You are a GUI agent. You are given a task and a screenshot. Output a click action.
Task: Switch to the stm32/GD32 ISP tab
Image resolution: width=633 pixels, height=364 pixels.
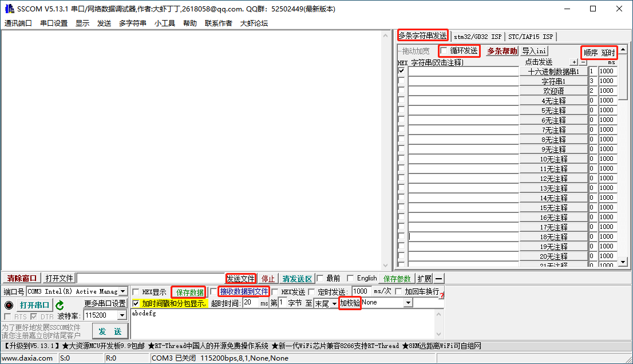coord(477,37)
